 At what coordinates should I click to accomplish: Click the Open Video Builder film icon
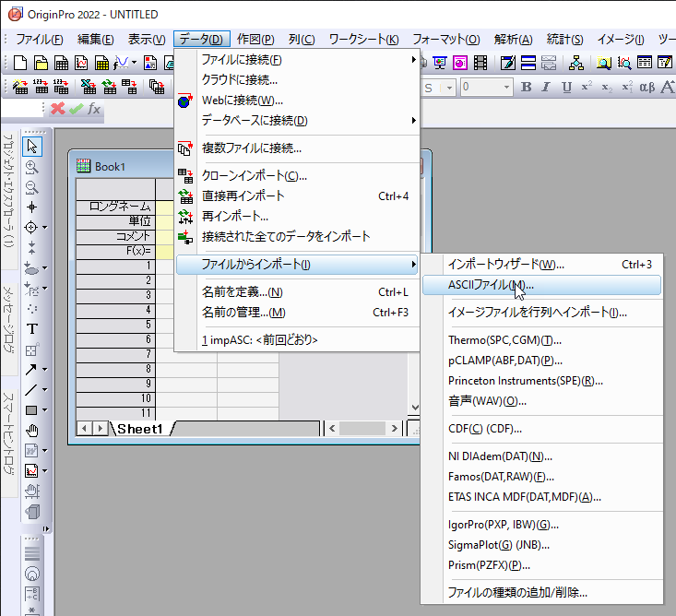coord(480,63)
